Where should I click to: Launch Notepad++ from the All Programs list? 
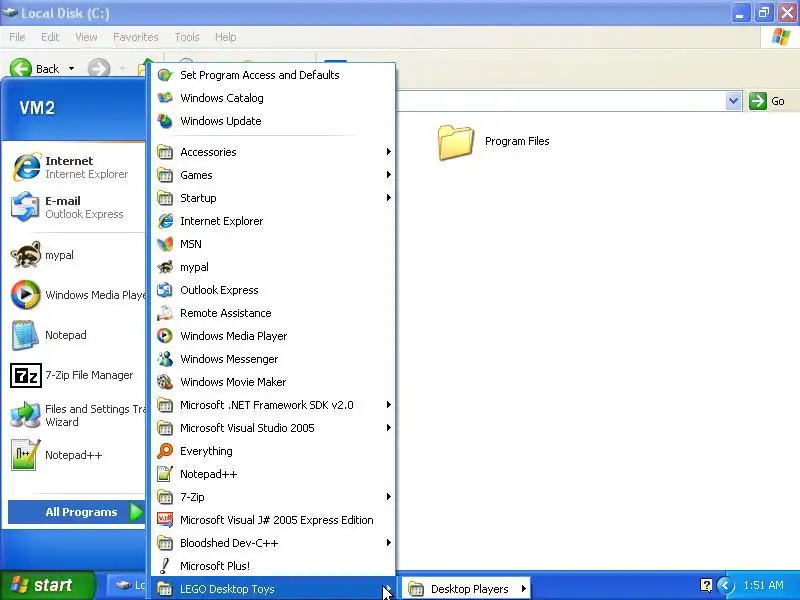pos(273,474)
